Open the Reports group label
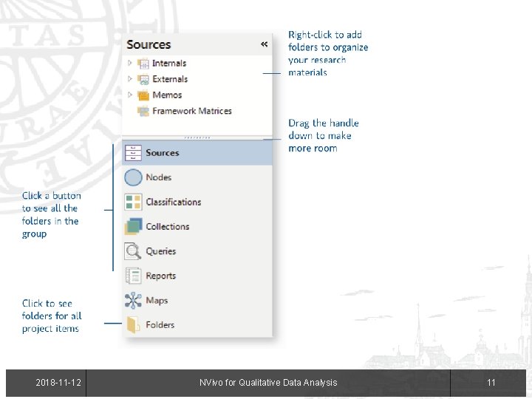Viewport: 532px width, 399px height. click(x=161, y=276)
